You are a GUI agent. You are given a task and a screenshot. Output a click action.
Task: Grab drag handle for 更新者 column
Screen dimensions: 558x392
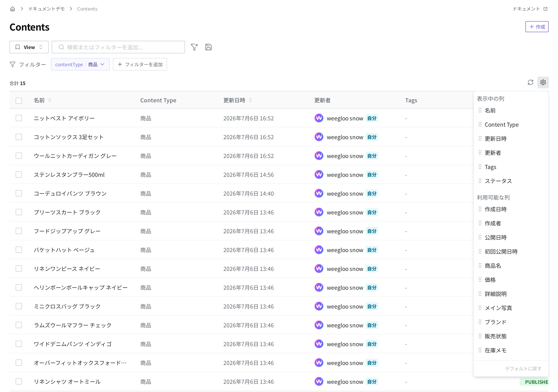click(480, 153)
